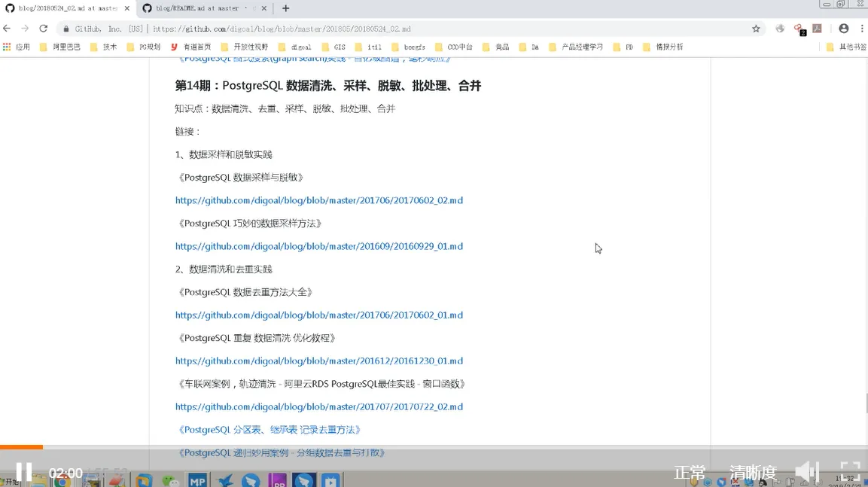
Task: Close the blog/README.md tab
Action: click(x=263, y=8)
